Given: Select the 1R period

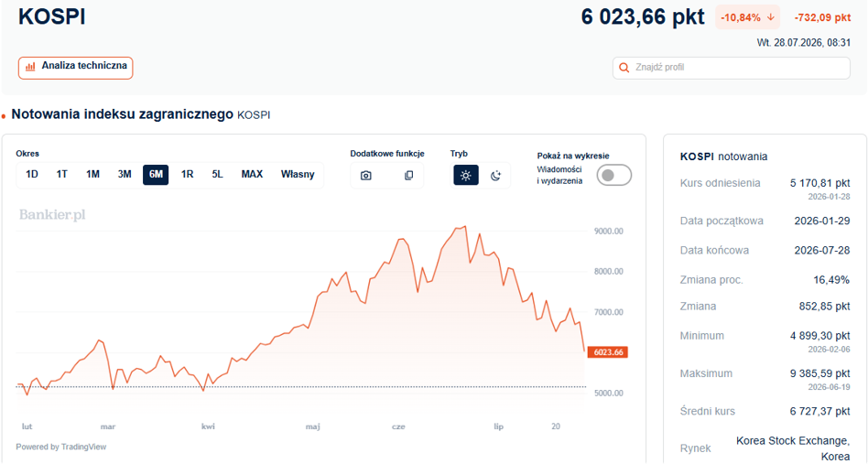Looking at the screenshot, I should [187, 174].
